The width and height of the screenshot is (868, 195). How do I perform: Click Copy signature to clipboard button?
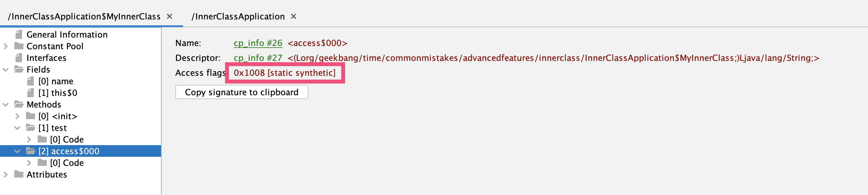tap(241, 92)
